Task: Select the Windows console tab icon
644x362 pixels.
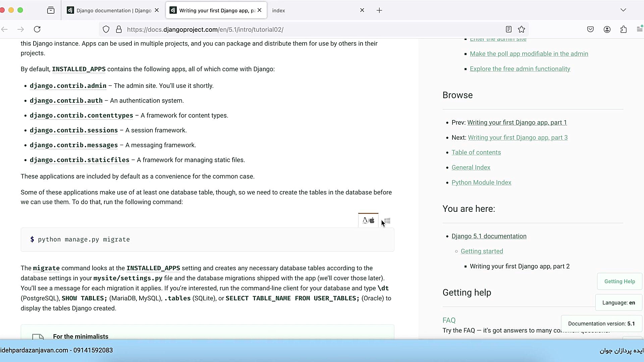Action: [x=387, y=221]
